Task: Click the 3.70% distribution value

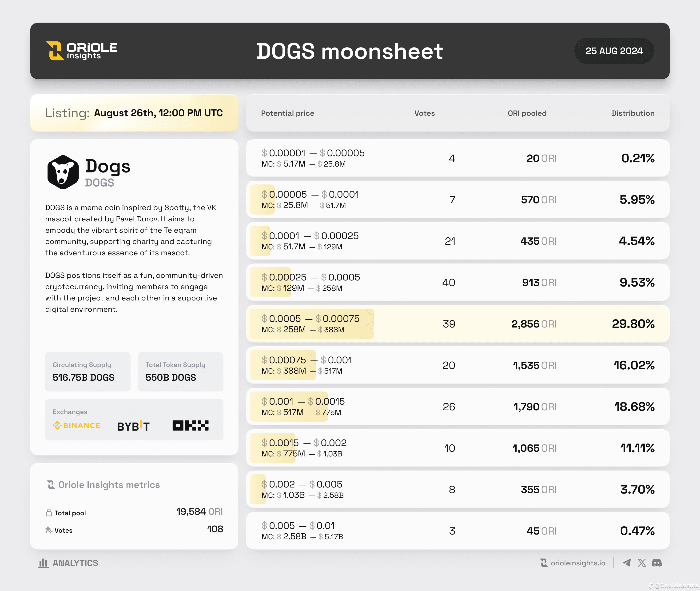Action: [637, 490]
